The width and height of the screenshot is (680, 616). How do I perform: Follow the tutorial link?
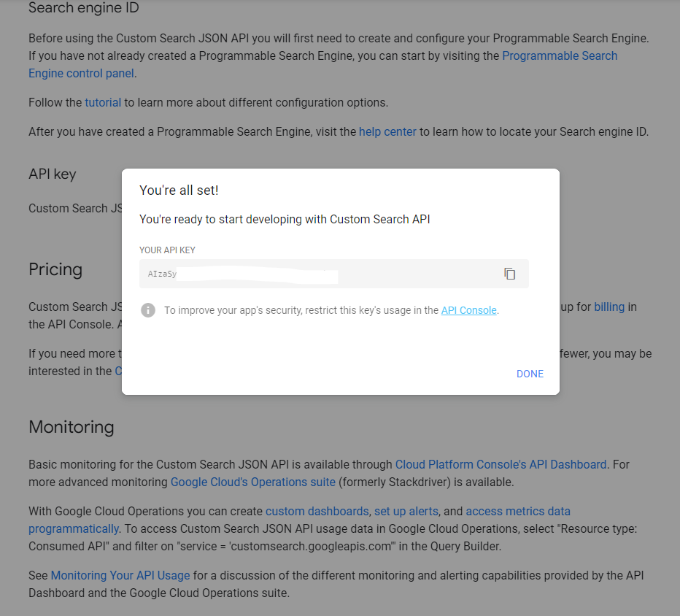tap(103, 102)
